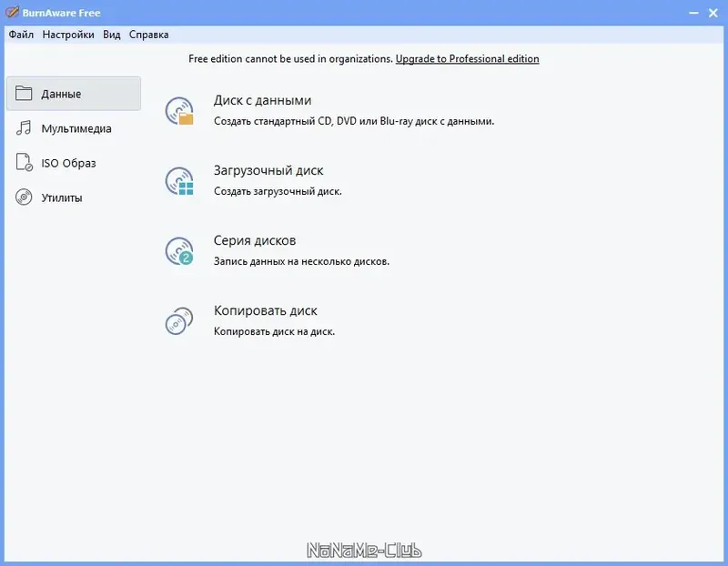Click the Data Disc icon with folder
Image resolution: width=728 pixels, height=566 pixels.
click(179, 111)
